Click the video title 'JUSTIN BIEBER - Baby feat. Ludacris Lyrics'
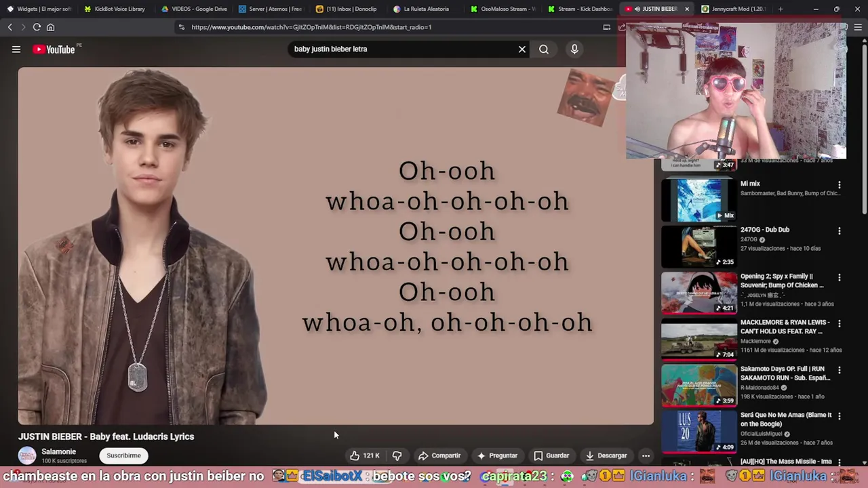Screen dimensions: 868x488 (x=106, y=436)
